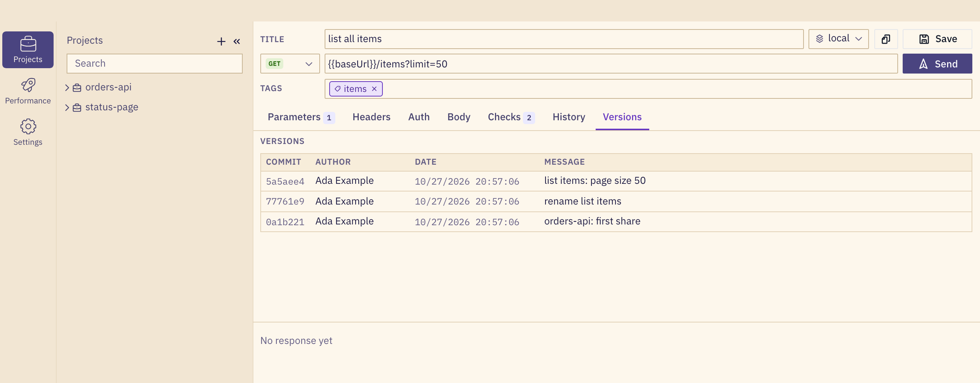Open the Performance rocket section

(28, 91)
